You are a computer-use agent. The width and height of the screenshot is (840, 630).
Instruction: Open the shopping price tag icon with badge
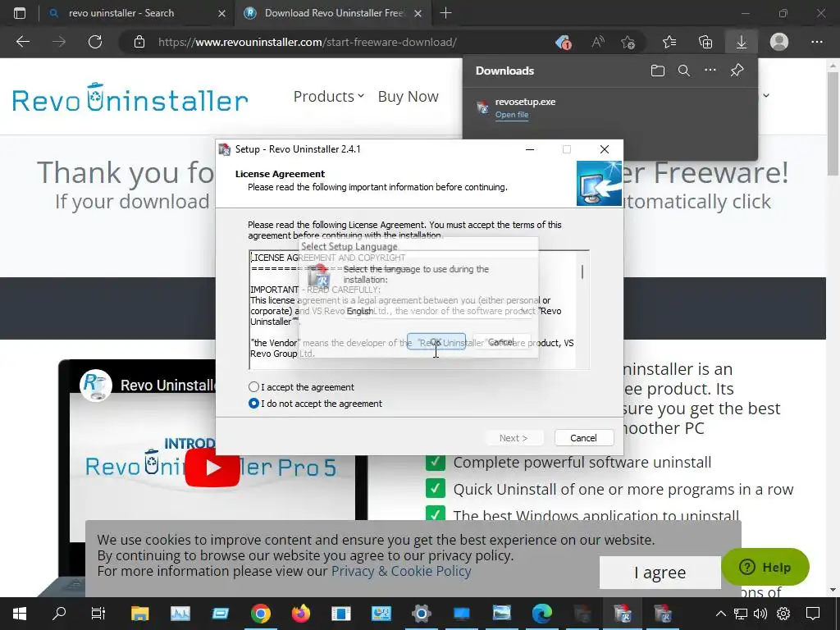[x=563, y=42]
